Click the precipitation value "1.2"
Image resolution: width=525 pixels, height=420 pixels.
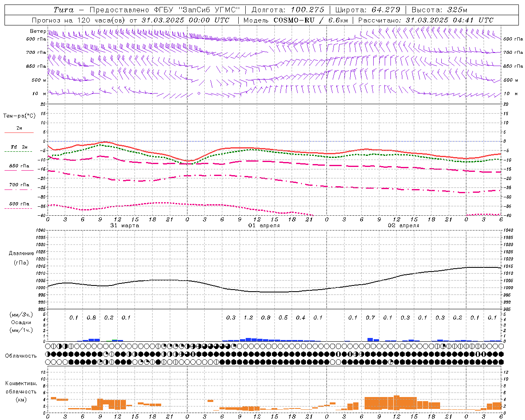tap(248, 318)
